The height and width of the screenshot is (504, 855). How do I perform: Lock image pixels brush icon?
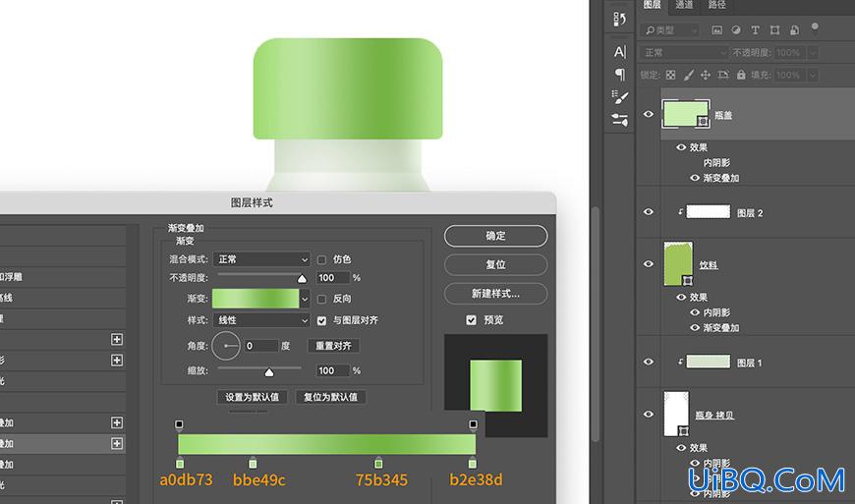689,75
